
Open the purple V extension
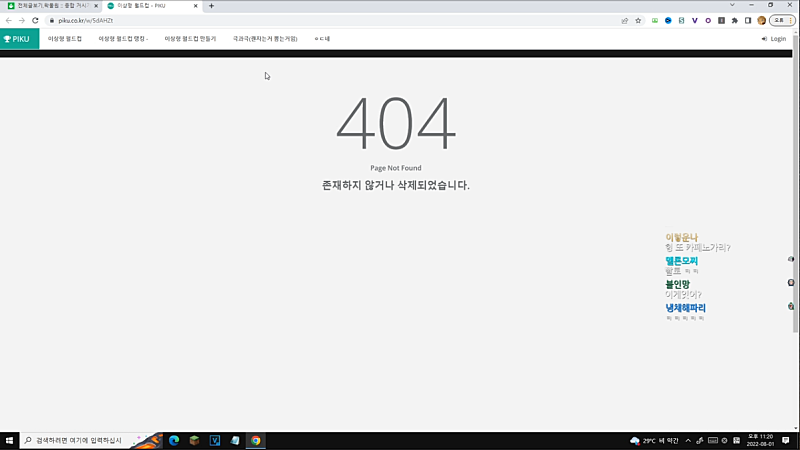point(694,20)
